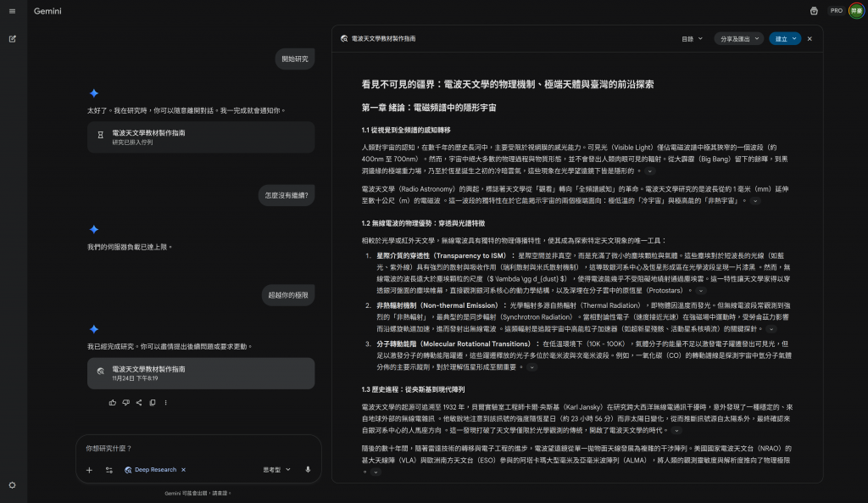Click subheading 1.1 從視覺到全頻譜的感知轉移

pyautogui.click(x=406, y=130)
